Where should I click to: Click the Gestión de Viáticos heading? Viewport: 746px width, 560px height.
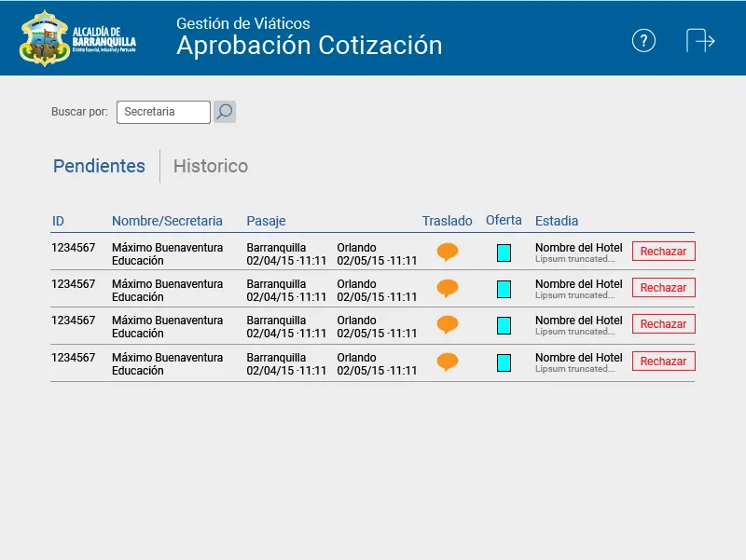[x=243, y=23]
